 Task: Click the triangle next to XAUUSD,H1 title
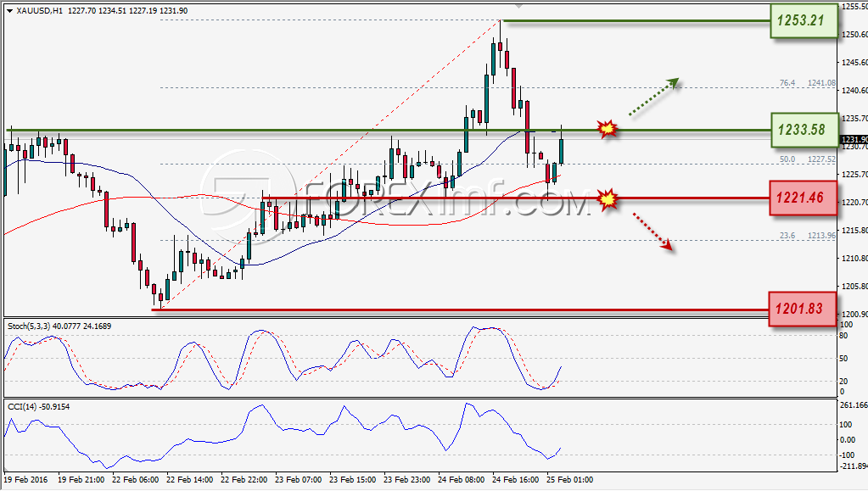tap(9, 10)
